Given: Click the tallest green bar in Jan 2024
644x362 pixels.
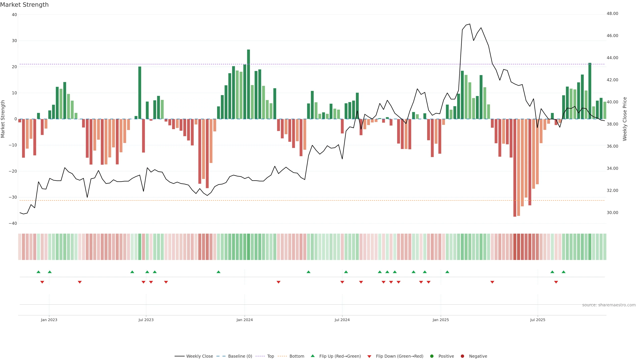Looking at the screenshot, I should click(x=249, y=84).
